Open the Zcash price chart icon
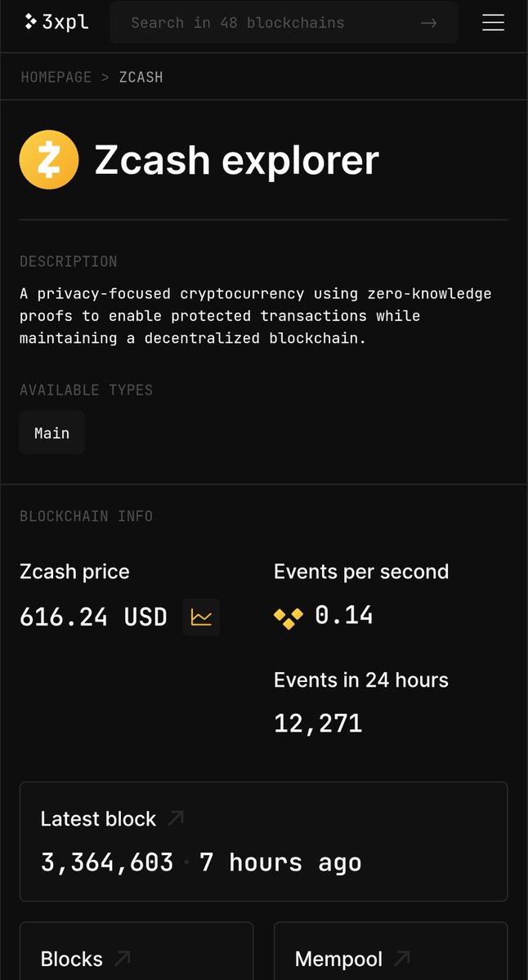The image size is (528, 980). coord(201,617)
